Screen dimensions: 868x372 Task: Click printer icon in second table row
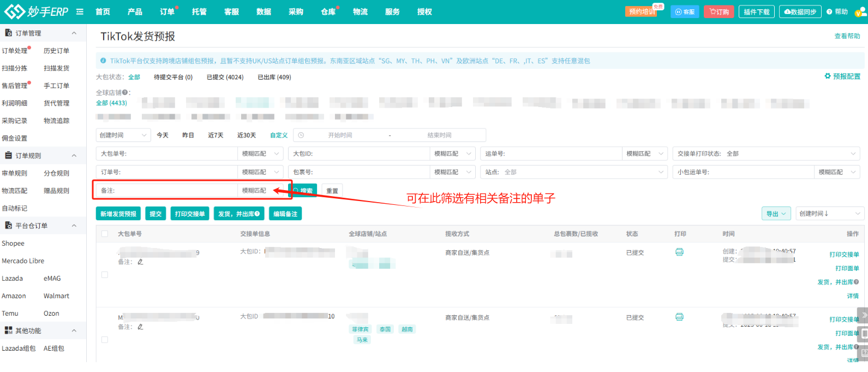click(x=679, y=317)
